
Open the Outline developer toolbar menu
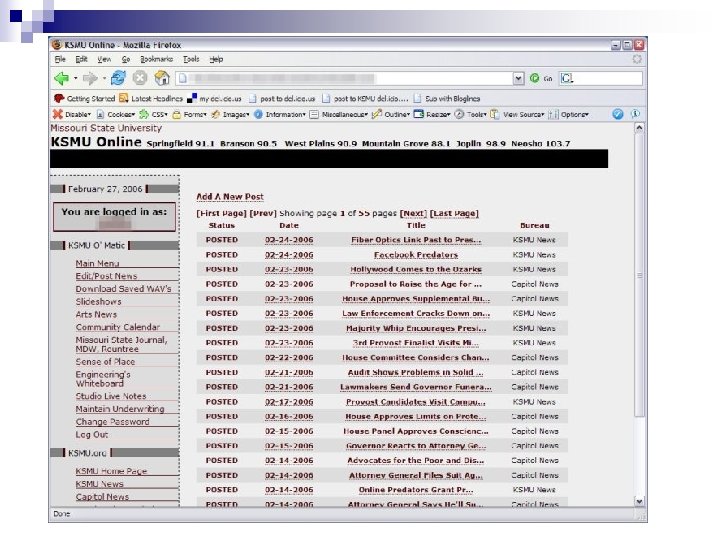pos(391,114)
